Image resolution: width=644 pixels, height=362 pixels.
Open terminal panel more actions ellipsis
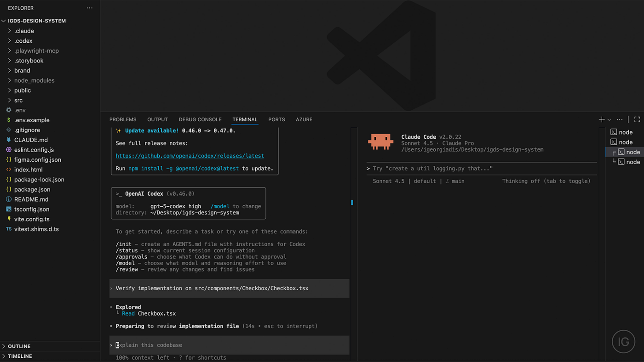[x=620, y=119]
